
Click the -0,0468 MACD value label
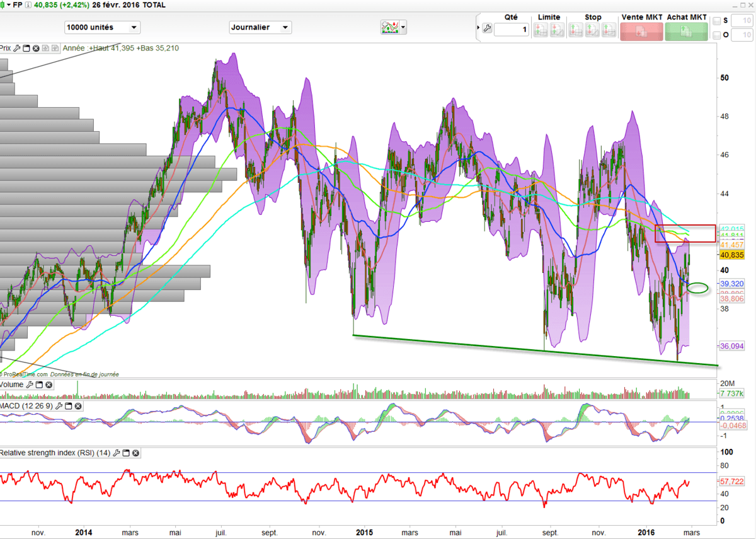pos(733,426)
